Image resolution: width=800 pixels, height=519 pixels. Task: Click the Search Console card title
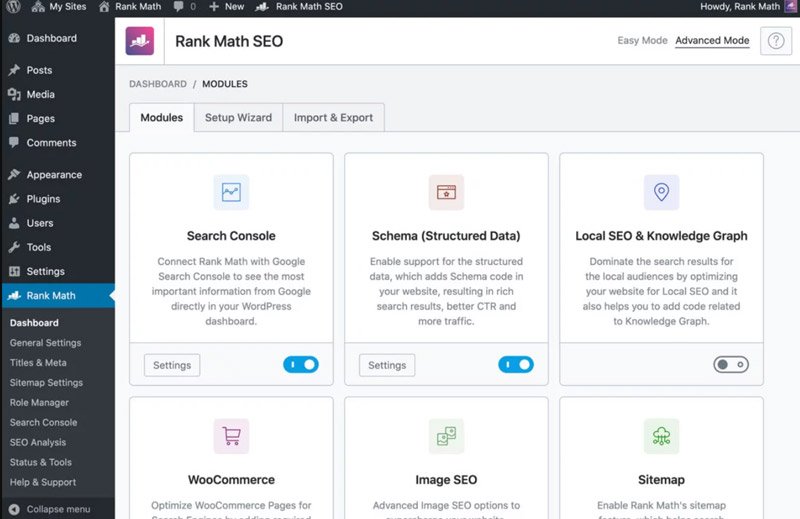click(x=231, y=236)
